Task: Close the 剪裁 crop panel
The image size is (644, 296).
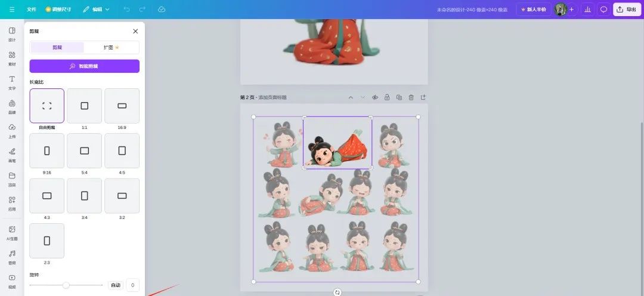Action: click(x=135, y=31)
